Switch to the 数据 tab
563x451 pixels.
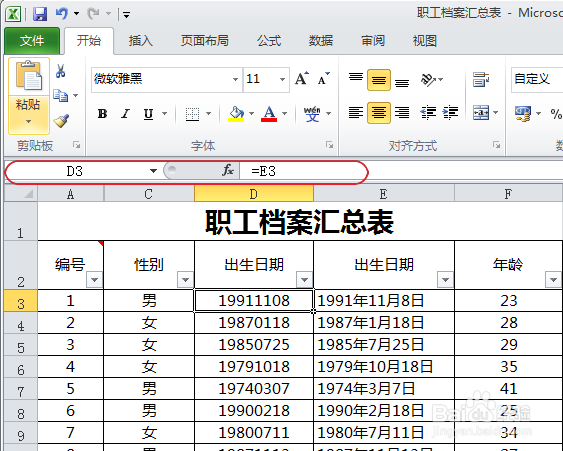[321, 41]
